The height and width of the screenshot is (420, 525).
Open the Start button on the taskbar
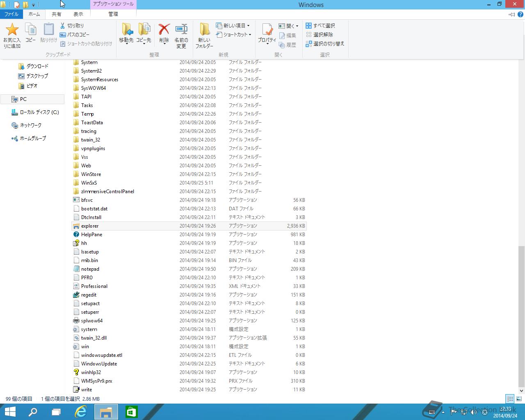point(10,412)
